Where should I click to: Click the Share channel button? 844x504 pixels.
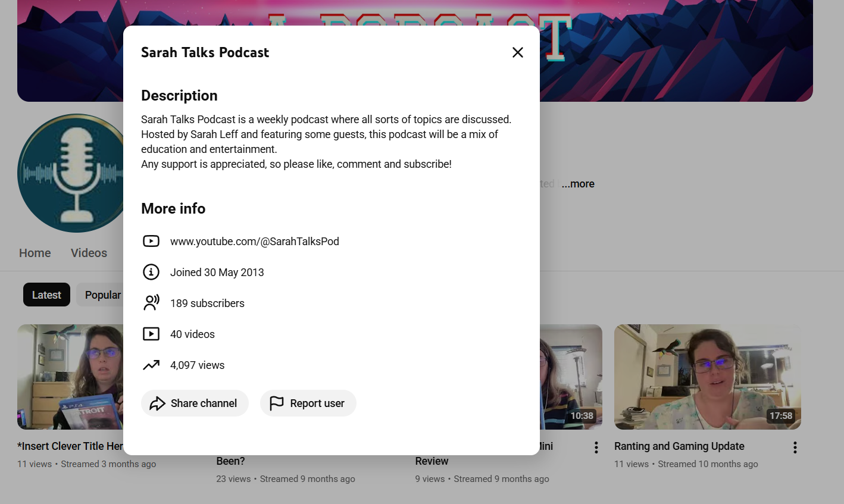(195, 403)
